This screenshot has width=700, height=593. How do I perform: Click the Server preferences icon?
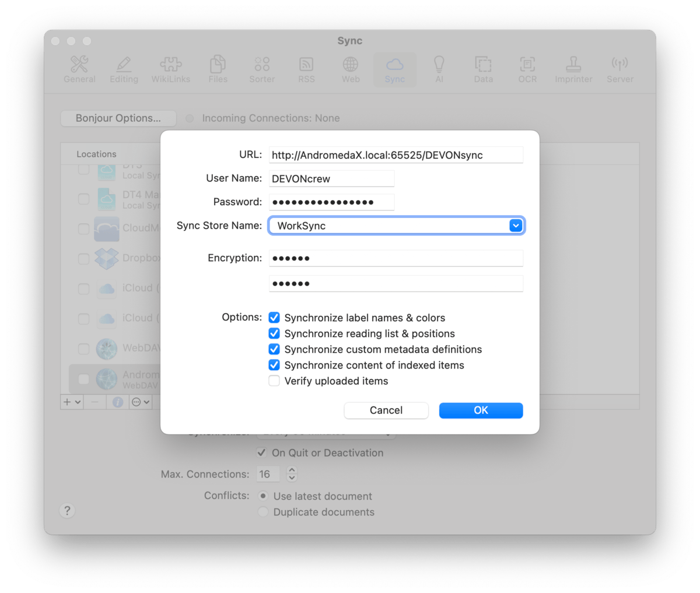pyautogui.click(x=619, y=70)
